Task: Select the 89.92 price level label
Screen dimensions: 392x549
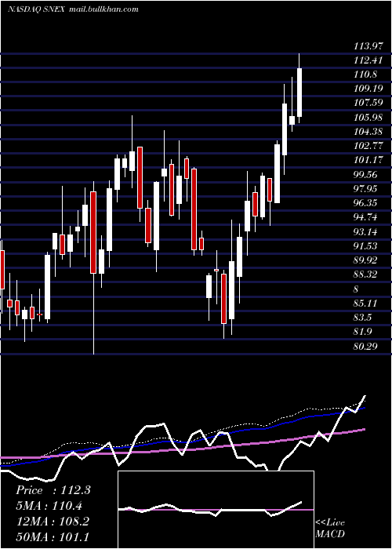Action: 365,260
